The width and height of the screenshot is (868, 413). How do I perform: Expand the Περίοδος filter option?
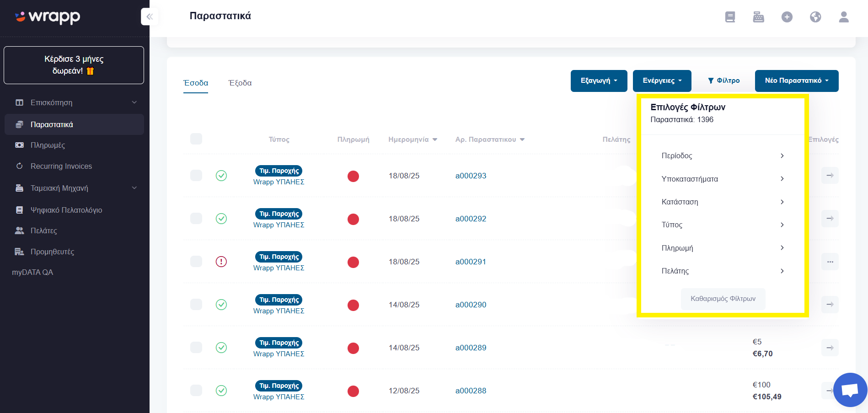point(723,156)
